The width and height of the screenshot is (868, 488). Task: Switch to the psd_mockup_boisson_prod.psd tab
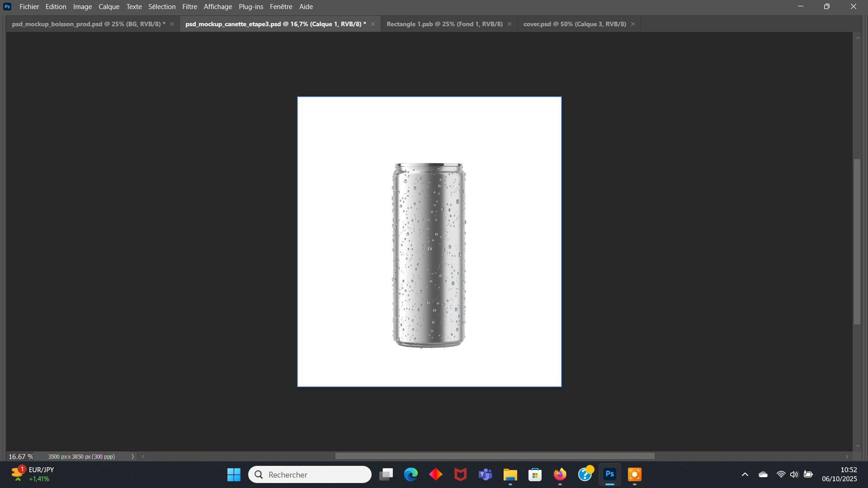pyautogui.click(x=88, y=24)
